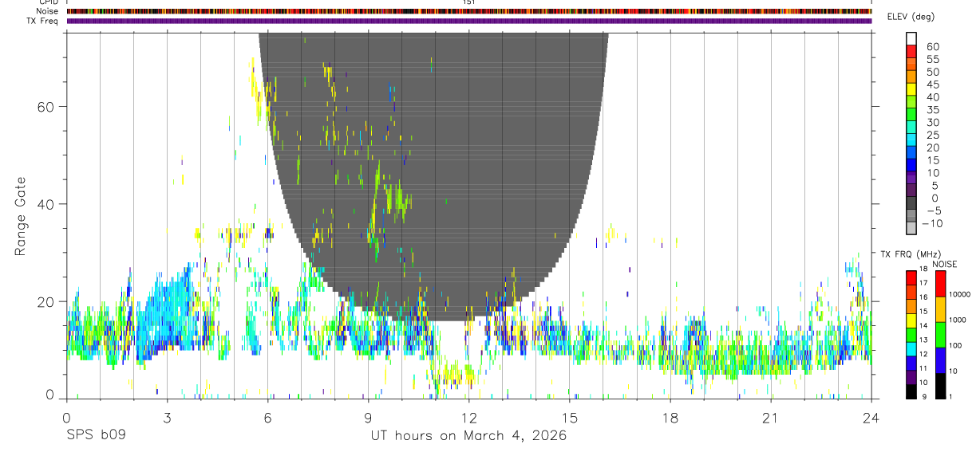This screenshot has width=980, height=452.
Task: Select the red top swatch of TX FRQ colorbar
Action: [911, 277]
